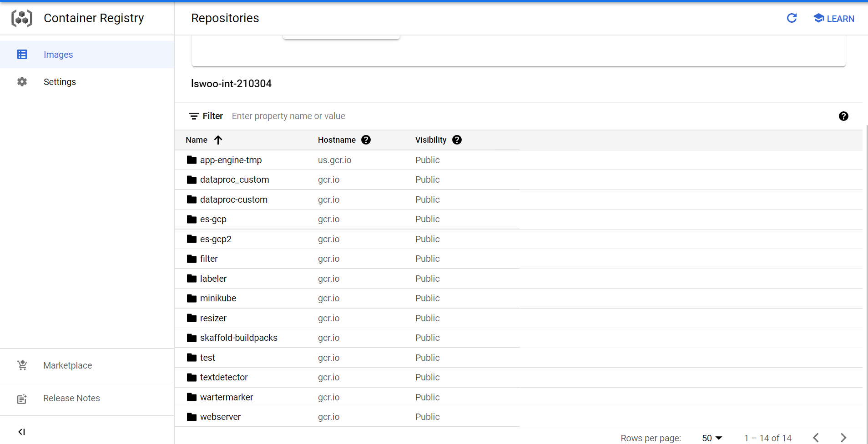Click gcr.io hostname in minikube row
Image resolution: width=868 pixels, height=444 pixels.
[x=329, y=298]
